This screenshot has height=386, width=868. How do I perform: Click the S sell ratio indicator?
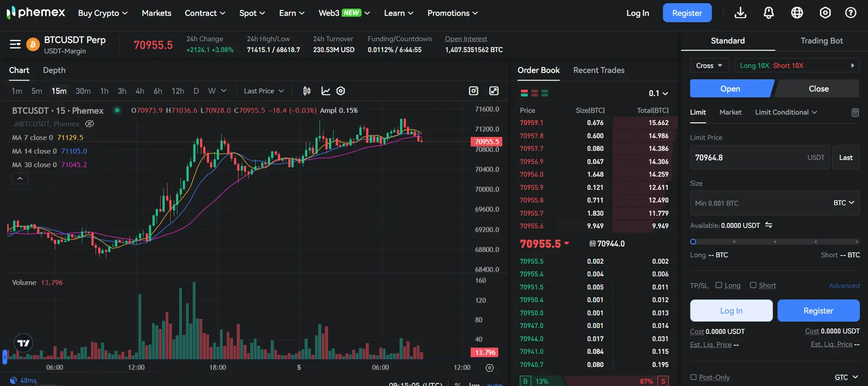(663, 381)
